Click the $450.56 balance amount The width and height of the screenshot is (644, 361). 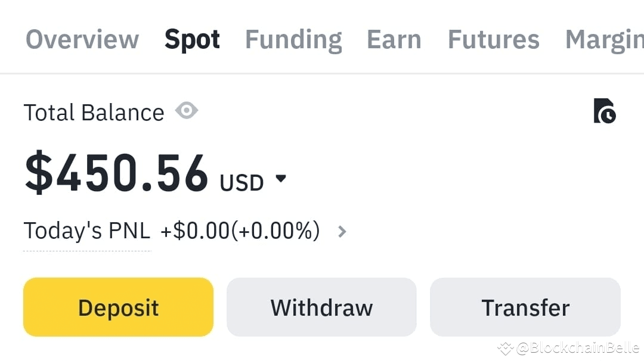[x=117, y=174]
